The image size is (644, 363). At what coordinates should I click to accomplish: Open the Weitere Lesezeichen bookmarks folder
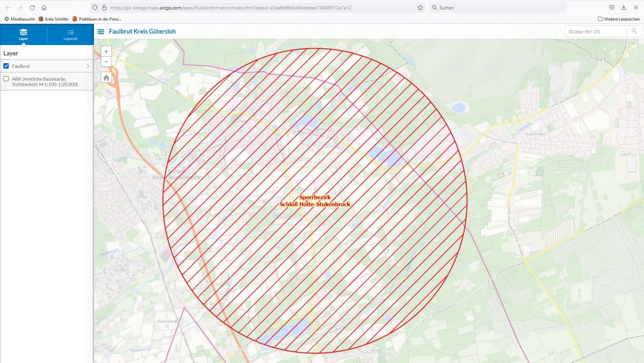pyautogui.click(x=618, y=19)
